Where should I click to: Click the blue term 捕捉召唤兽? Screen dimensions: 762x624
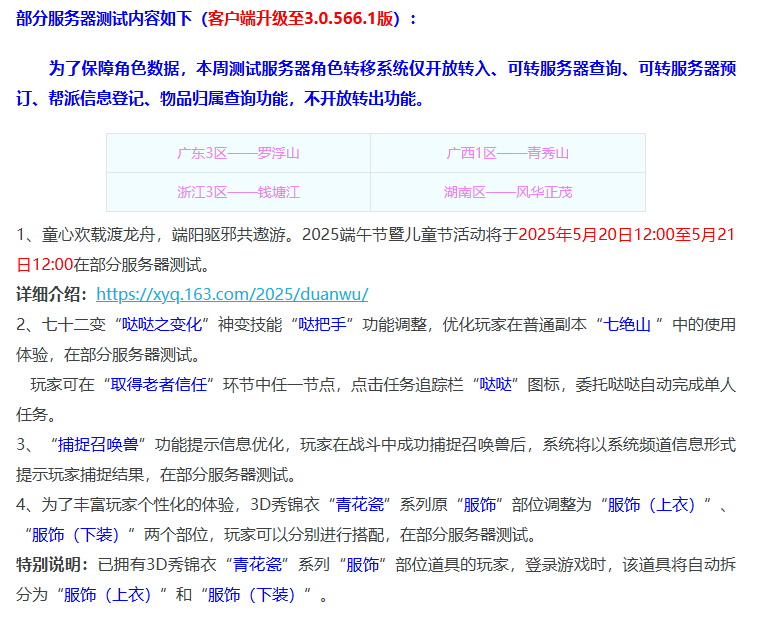pos(98,445)
